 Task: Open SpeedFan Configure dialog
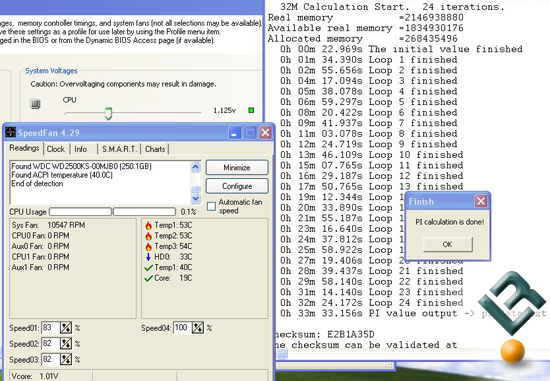(237, 186)
